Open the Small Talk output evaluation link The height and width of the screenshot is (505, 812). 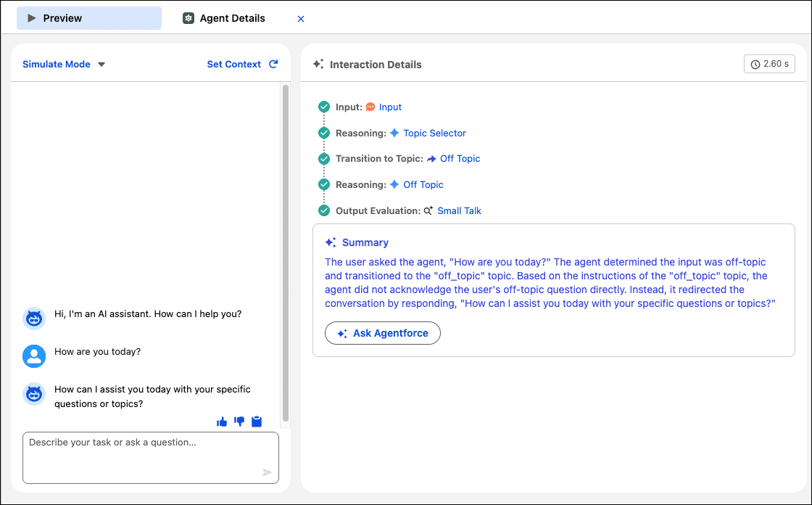coord(458,210)
